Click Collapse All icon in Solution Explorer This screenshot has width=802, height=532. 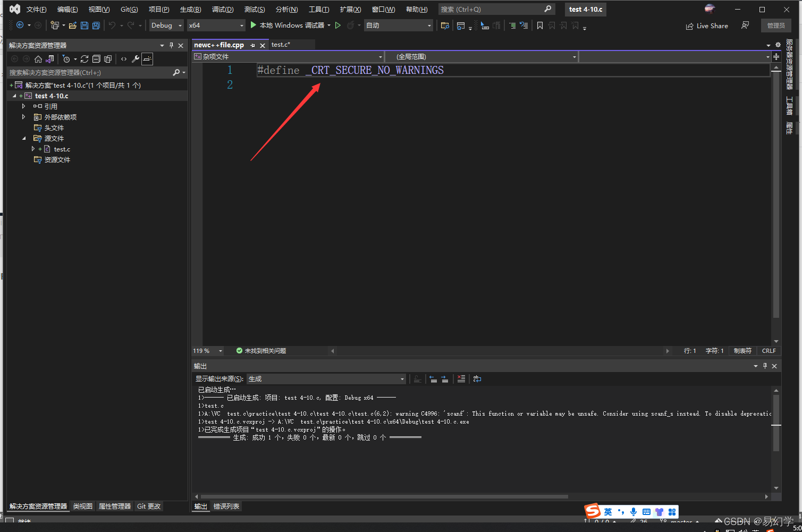click(x=96, y=59)
